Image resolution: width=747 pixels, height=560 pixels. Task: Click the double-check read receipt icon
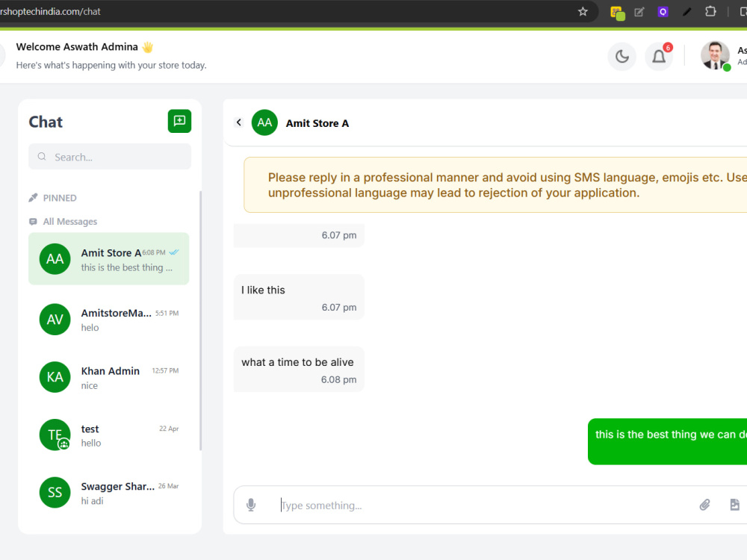(174, 252)
